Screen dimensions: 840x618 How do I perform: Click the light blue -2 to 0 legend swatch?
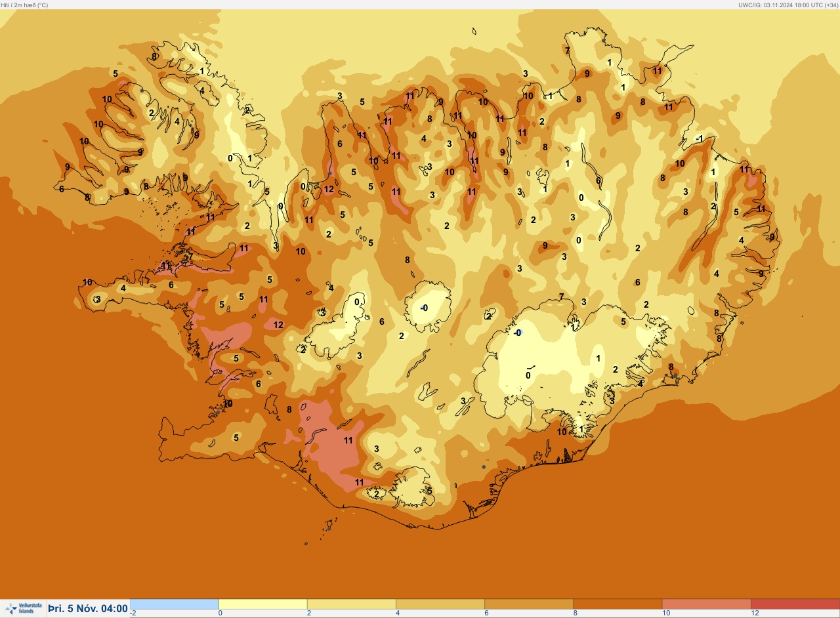tap(174, 604)
